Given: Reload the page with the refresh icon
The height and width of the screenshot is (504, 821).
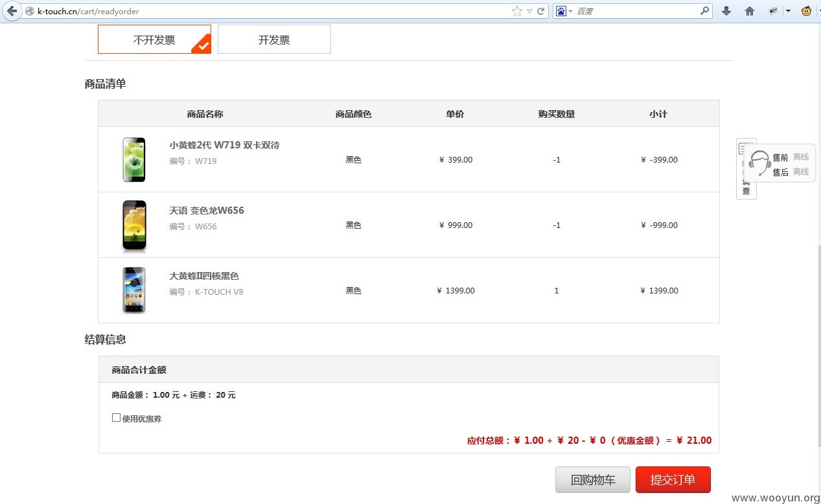Looking at the screenshot, I should pyautogui.click(x=540, y=11).
